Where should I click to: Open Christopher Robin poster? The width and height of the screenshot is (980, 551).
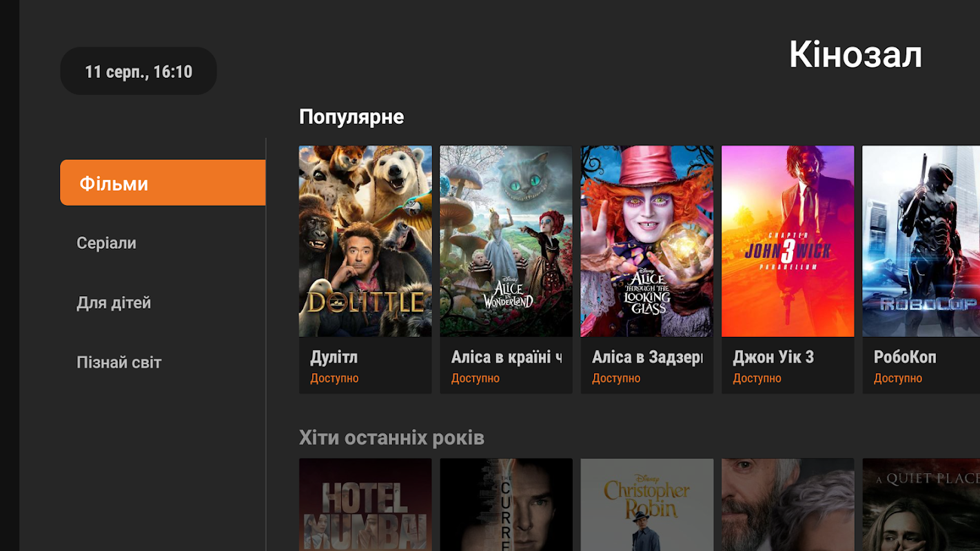[647, 505]
